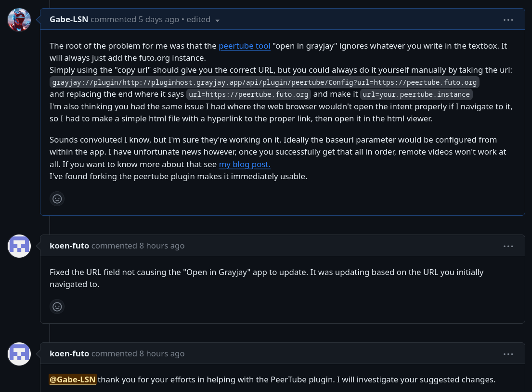This screenshot has width=532, height=392.
Task: Click "8 hours ago" on the URL-field fix comment
Action: (x=162, y=246)
